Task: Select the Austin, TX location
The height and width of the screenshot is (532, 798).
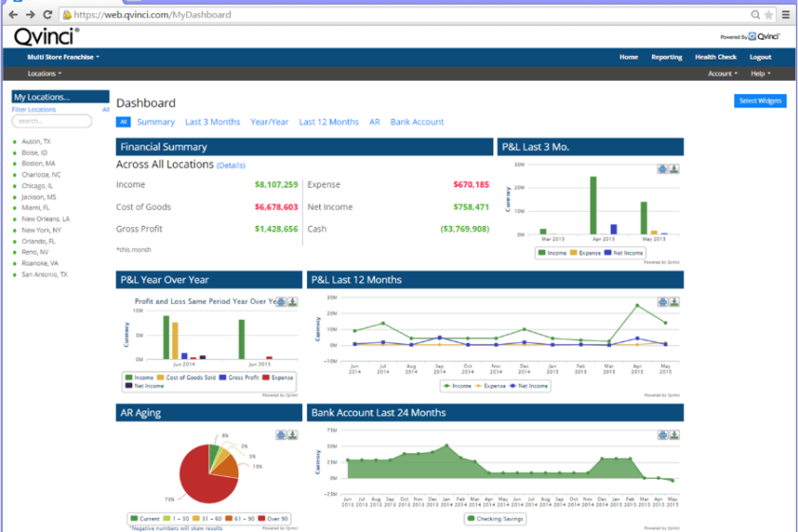Action: pos(36,142)
